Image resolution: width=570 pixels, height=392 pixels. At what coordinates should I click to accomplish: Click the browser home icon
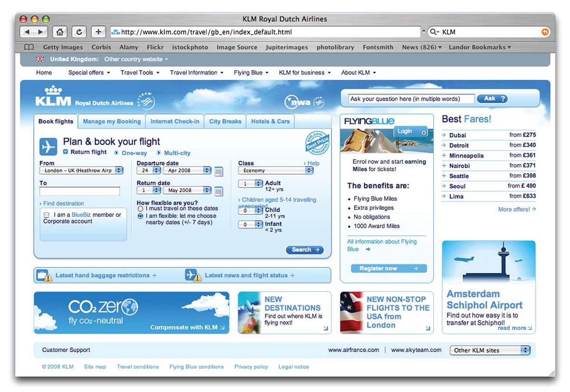(x=59, y=32)
